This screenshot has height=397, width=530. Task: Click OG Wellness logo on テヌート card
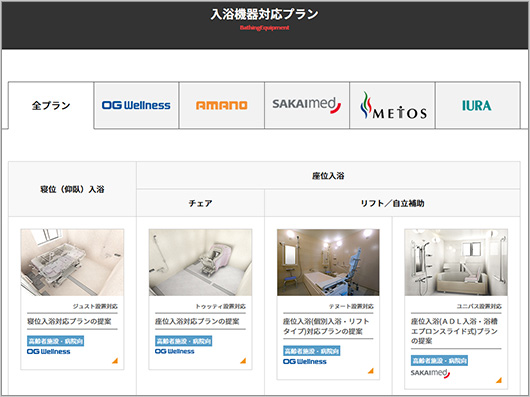[x=305, y=362]
